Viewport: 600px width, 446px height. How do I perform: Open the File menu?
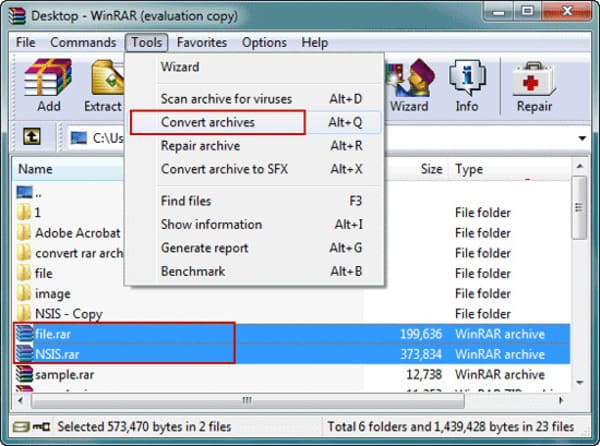tap(26, 42)
